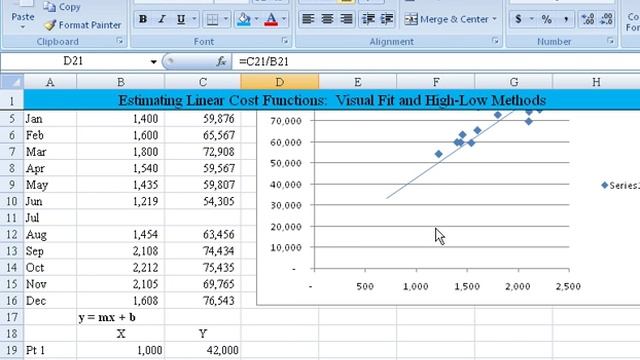
Task: Open the Underline style dropdown arrow
Action: (x=194, y=19)
